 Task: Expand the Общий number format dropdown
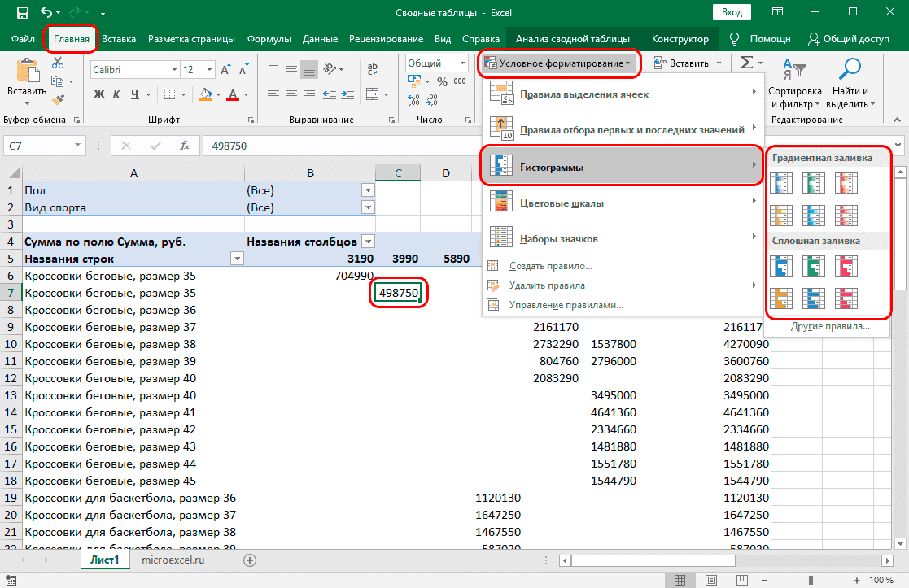[x=461, y=63]
